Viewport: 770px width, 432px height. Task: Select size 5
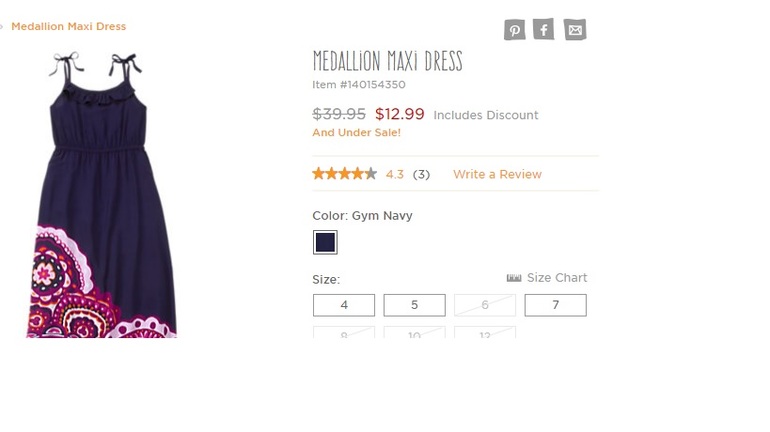(414, 305)
